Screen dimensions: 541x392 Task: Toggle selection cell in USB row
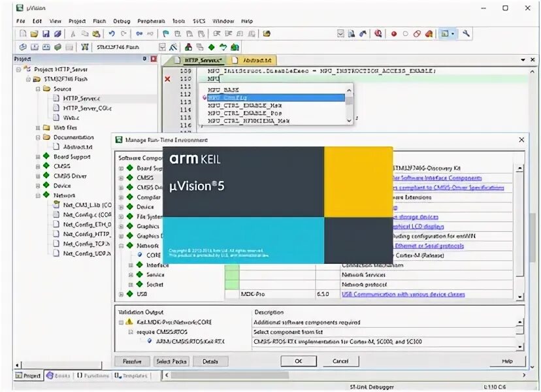232,294
